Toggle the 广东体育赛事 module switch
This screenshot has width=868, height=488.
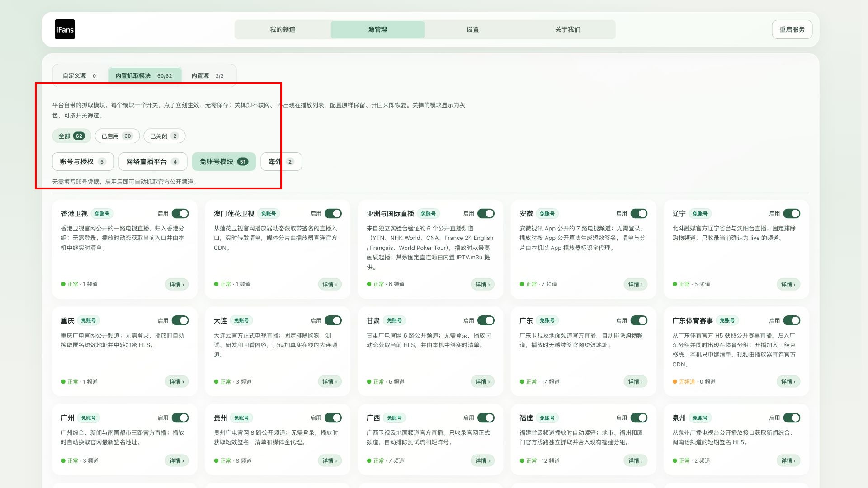792,320
